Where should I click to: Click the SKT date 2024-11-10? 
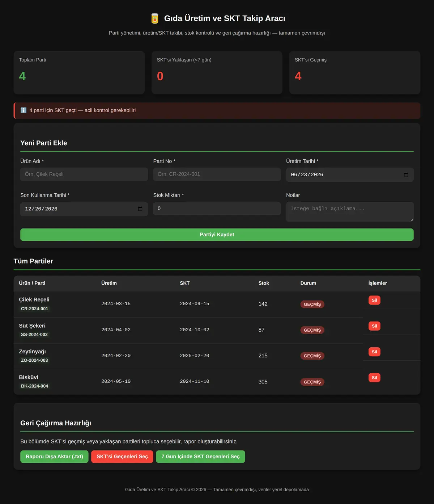(x=195, y=382)
